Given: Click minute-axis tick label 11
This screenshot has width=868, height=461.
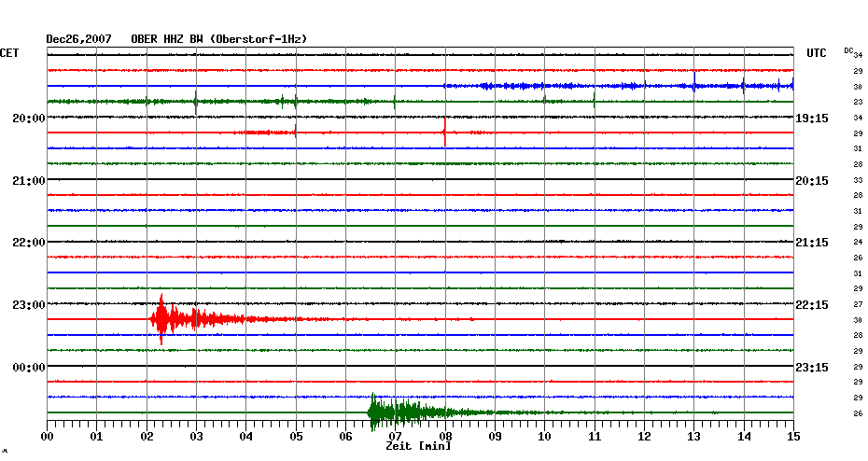Looking at the screenshot, I should click(595, 437).
